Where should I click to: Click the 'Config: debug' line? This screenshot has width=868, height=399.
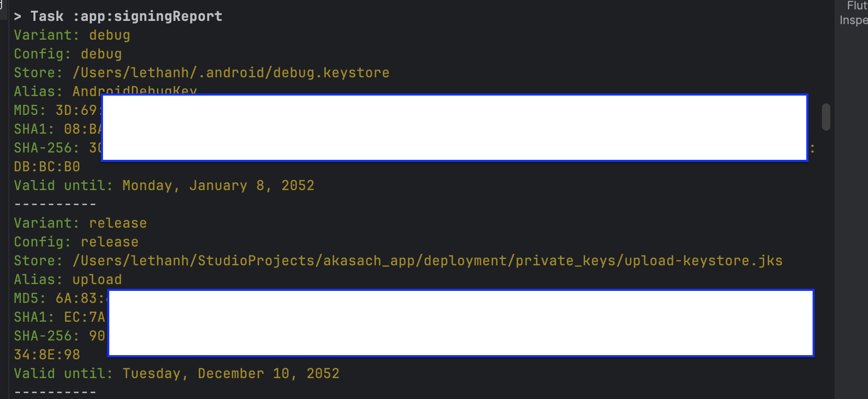[68, 54]
